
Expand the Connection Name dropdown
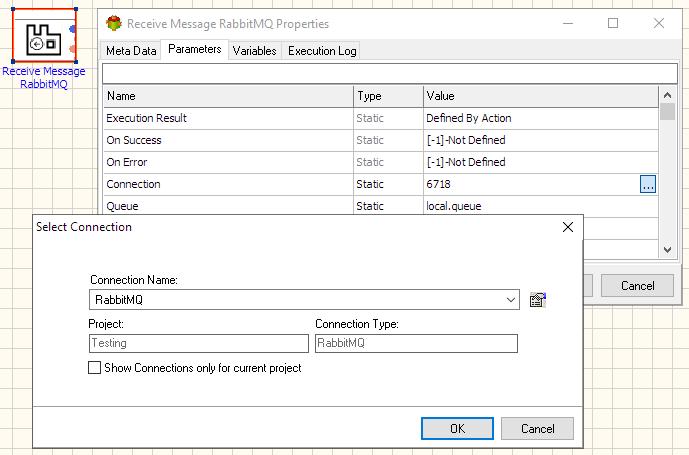510,300
